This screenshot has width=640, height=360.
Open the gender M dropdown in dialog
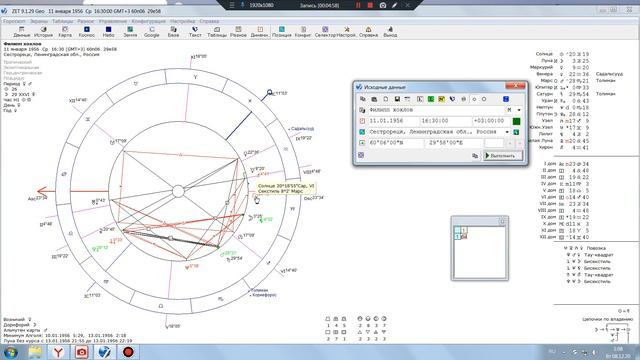(519, 110)
